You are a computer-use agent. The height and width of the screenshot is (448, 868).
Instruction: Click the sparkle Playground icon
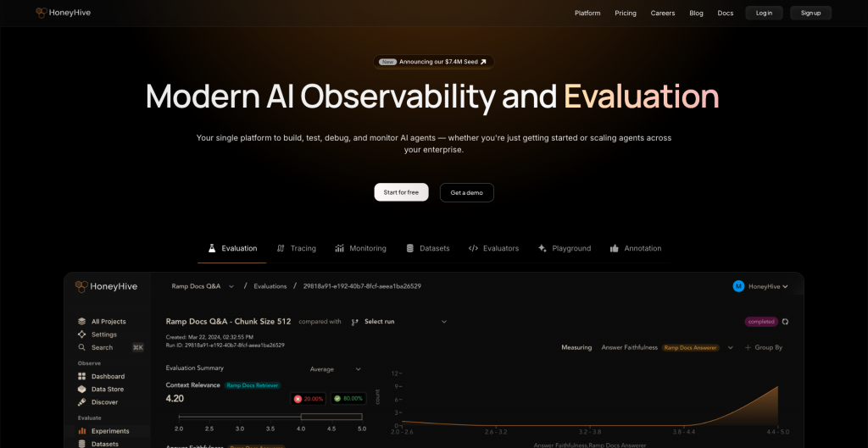pyautogui.click(x=542, y=248)
